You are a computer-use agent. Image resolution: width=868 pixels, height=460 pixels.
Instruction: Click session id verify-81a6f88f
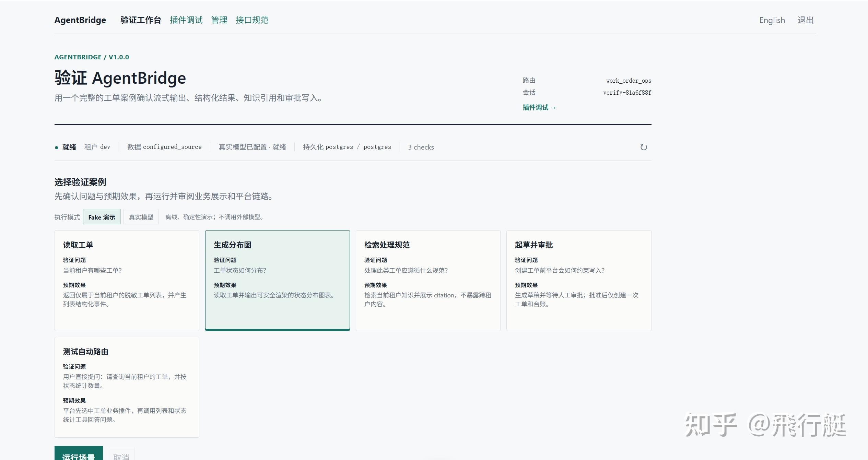[x=627, y=93]
